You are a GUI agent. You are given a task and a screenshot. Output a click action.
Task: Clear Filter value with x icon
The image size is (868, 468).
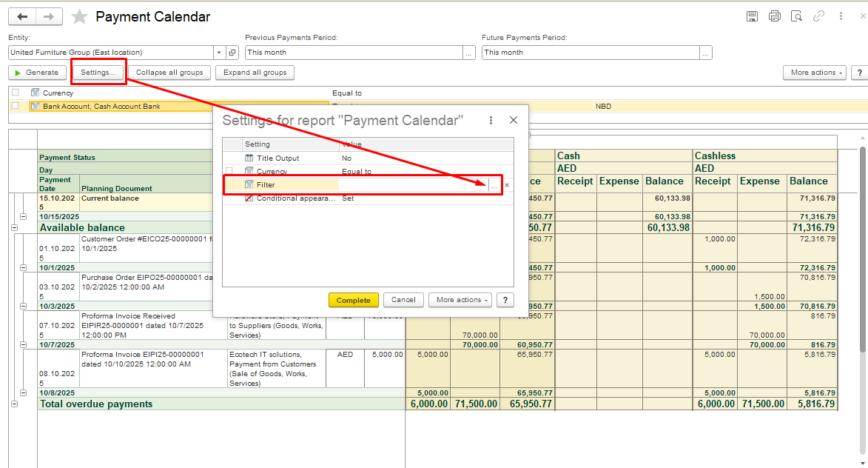(x=507, y=185)
